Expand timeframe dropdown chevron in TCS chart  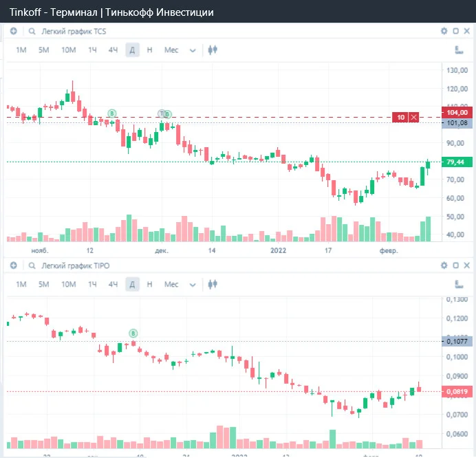click(193, 50)
